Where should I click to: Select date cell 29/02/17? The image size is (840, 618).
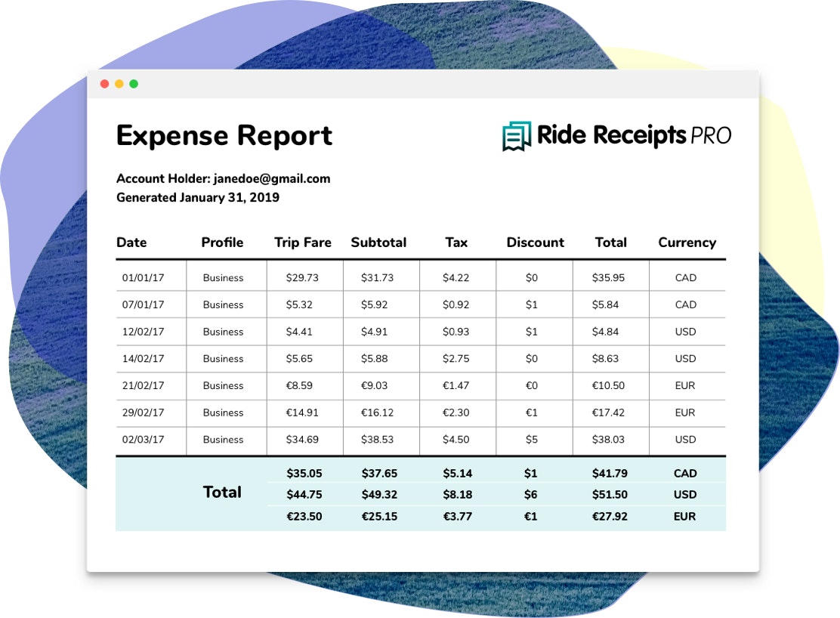pos(143,413)
